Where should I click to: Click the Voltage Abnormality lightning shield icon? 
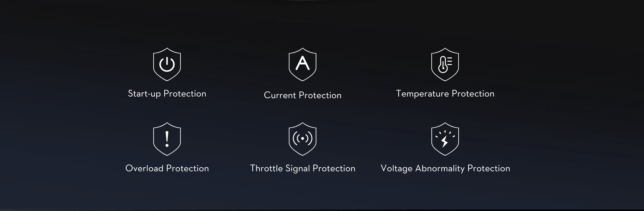pyautogui.click(x=445, y=139)
